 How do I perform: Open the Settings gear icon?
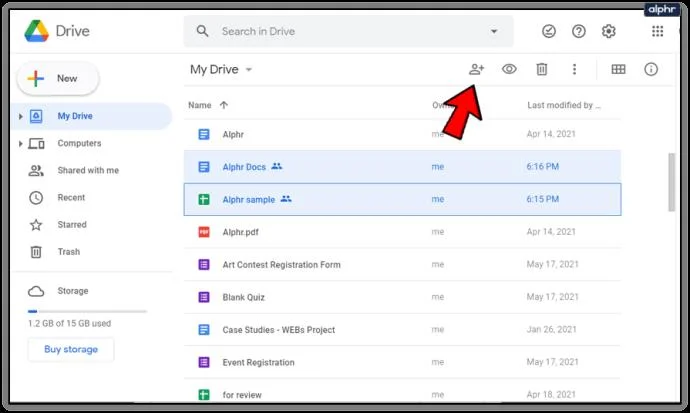[609, 31]
